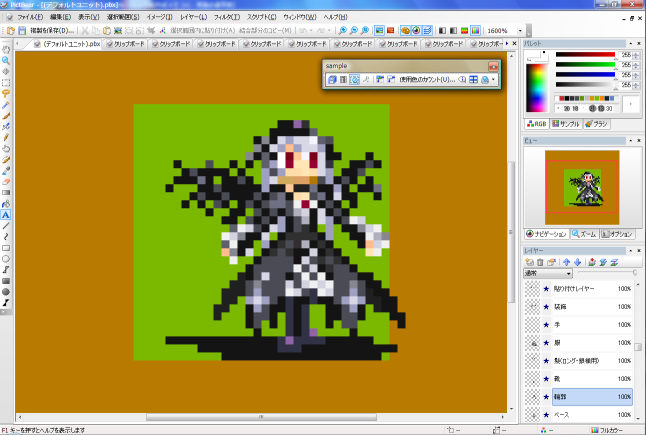Screen dimensions: 646x435
Task: Switch to the サンプル palette tab
Action: coord(566,124)
